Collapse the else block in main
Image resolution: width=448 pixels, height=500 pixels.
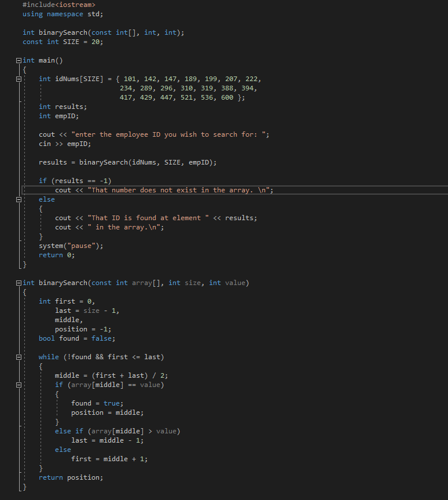click(x=19, y=200)
